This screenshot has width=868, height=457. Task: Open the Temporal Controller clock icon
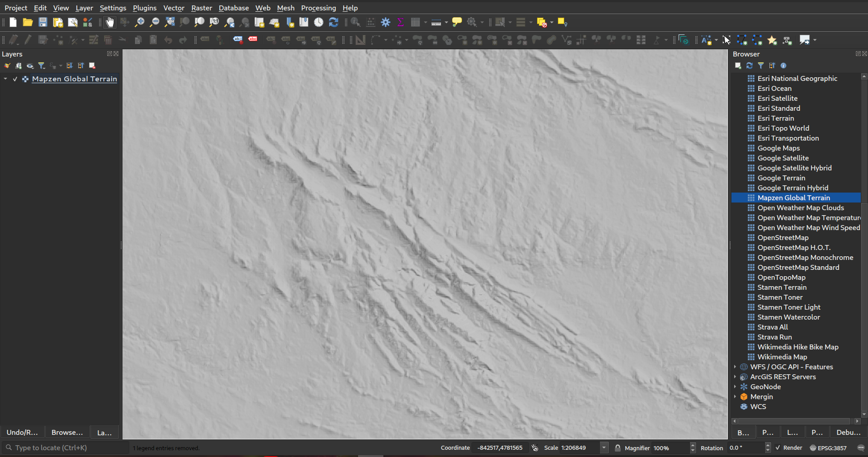click(x=319, y=22)
